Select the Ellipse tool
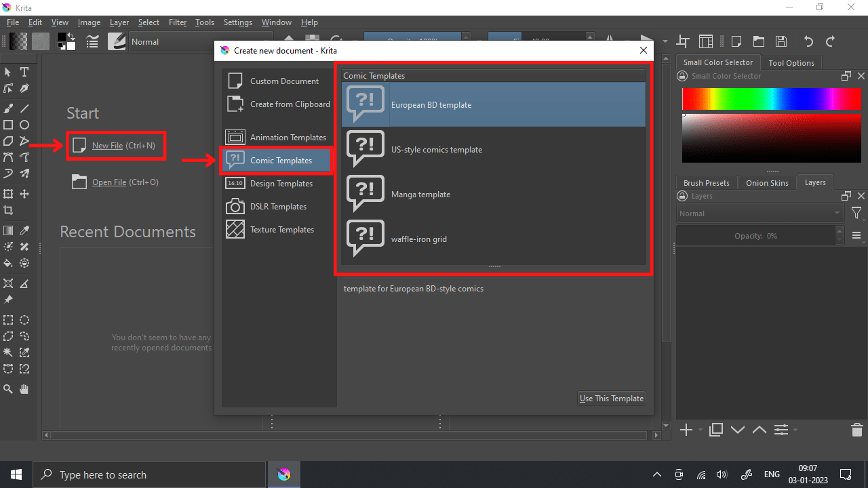This screenshot has width=868, height=488. pos(24,125)
